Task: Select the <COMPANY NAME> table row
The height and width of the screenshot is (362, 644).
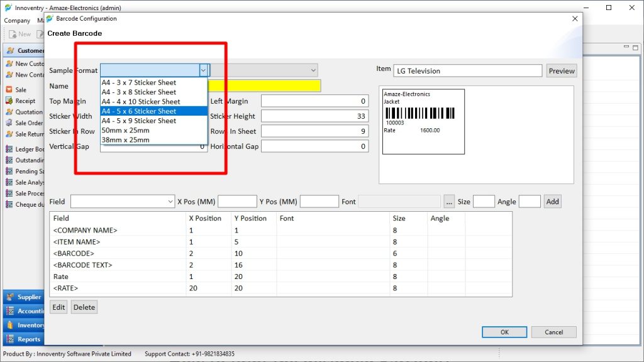Action: pos(281,230)
